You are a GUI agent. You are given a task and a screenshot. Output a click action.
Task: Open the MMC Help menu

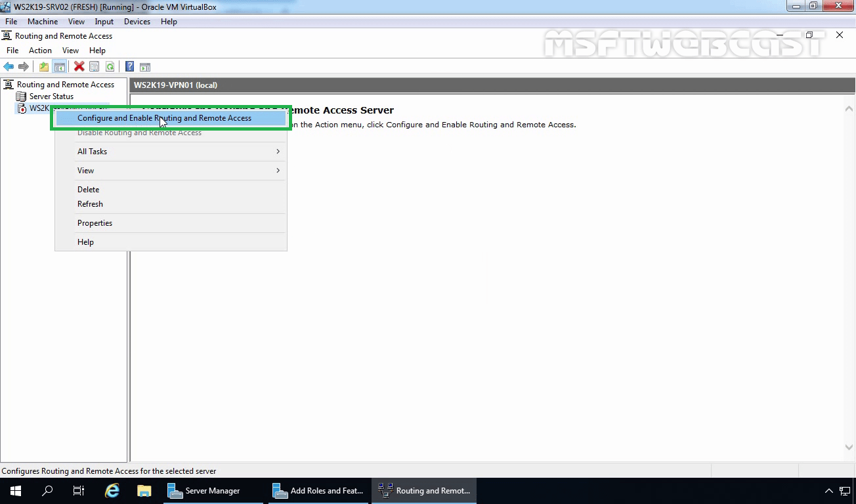point(97,51)
